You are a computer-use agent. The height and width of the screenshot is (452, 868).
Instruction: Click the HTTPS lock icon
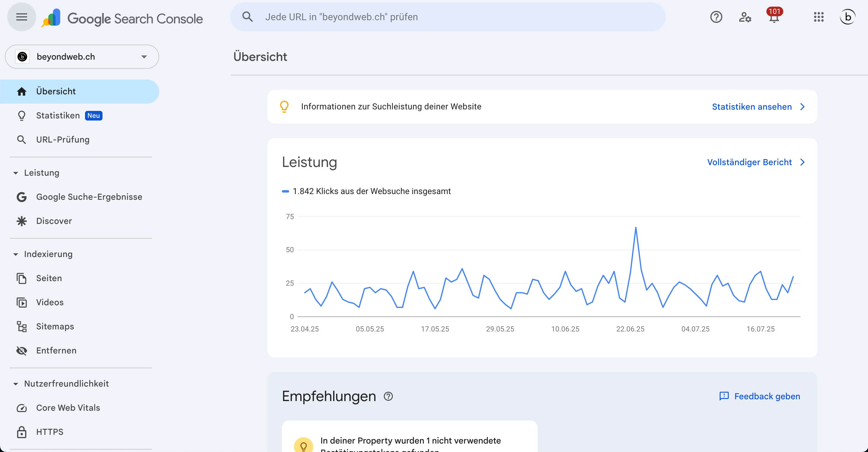click(x=22, y=432)
